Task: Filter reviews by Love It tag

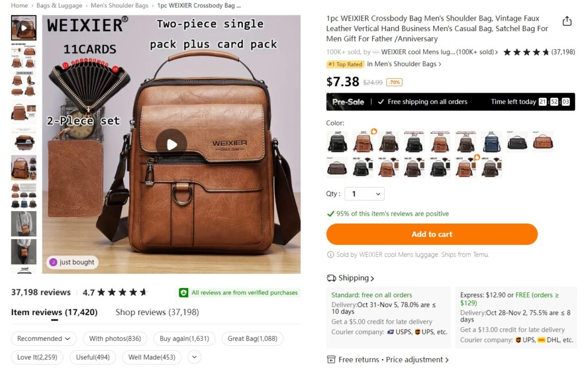Action: [x=37, y=357]
